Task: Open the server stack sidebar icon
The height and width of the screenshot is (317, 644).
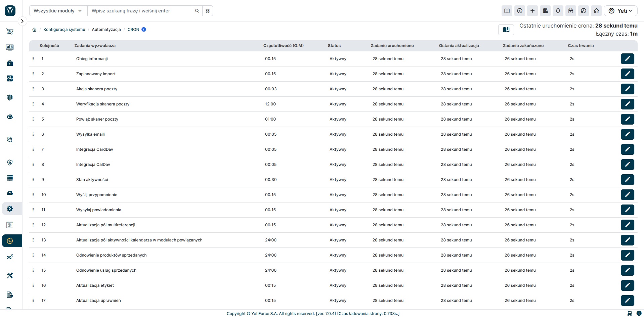Action: (x=10, y=178)
